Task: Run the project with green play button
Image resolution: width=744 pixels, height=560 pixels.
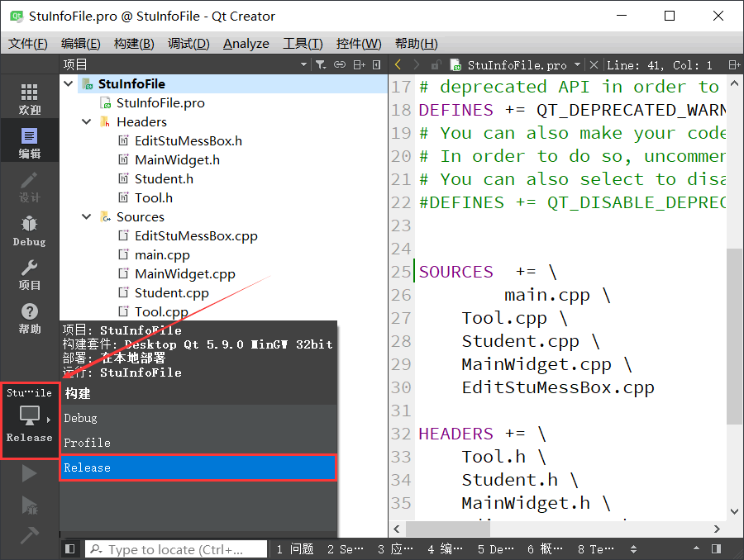Action: [x=29, y=473]
